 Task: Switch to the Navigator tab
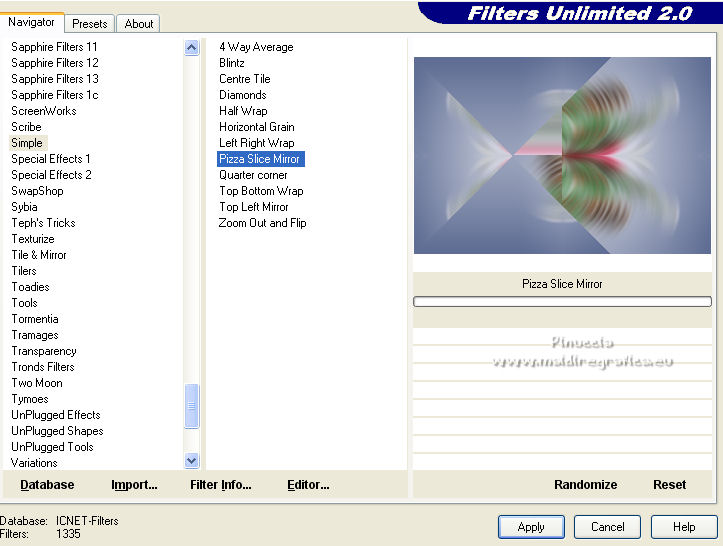(31, 22)
